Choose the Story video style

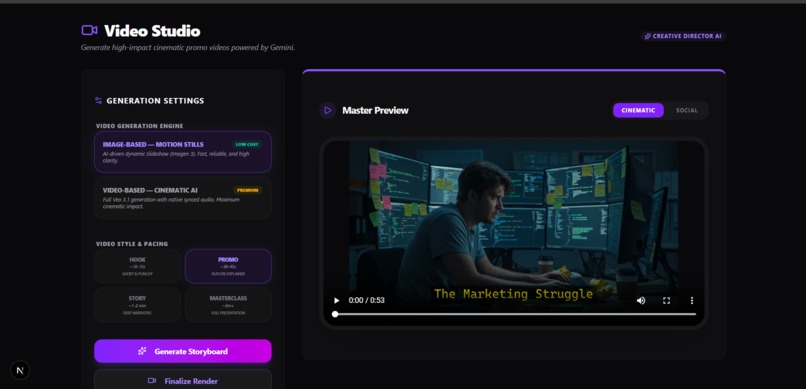[x=137, y=305]
